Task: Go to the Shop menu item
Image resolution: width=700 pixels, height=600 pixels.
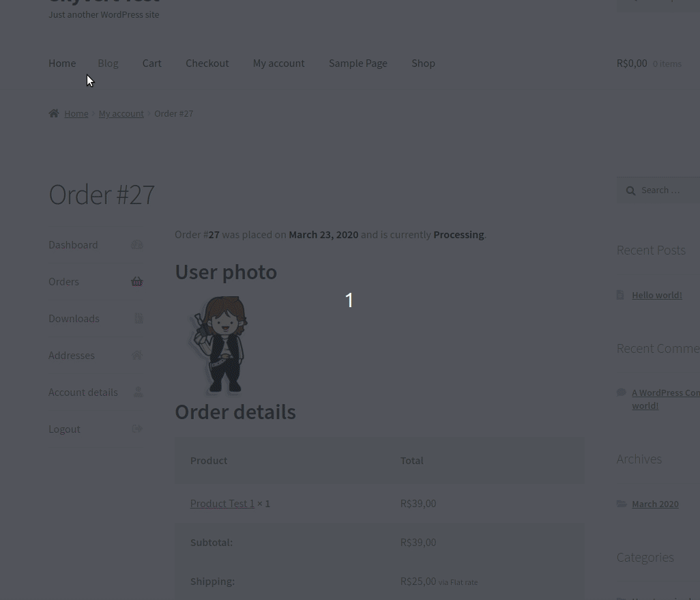Action: [423, 63]
